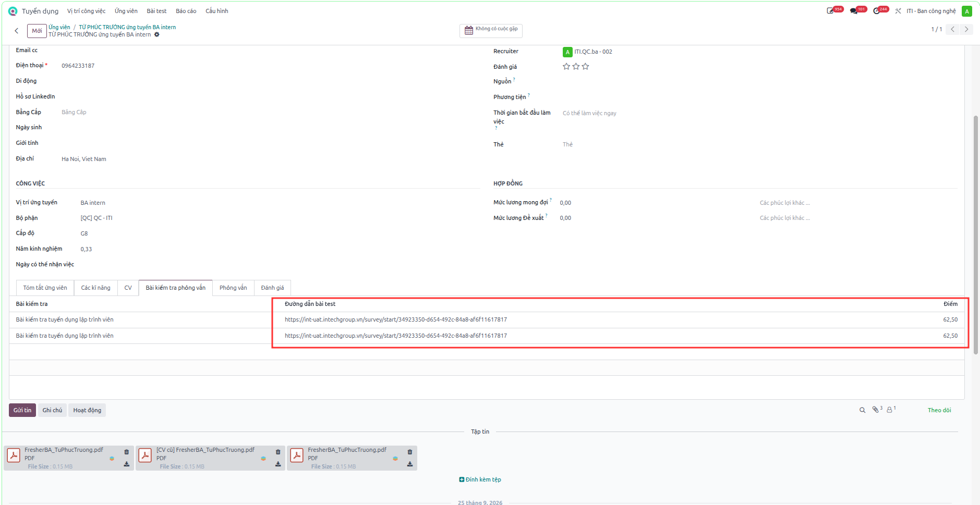Click the Đính kèm tệp link
Screen dimensions: 980x505
coord(480,479)
